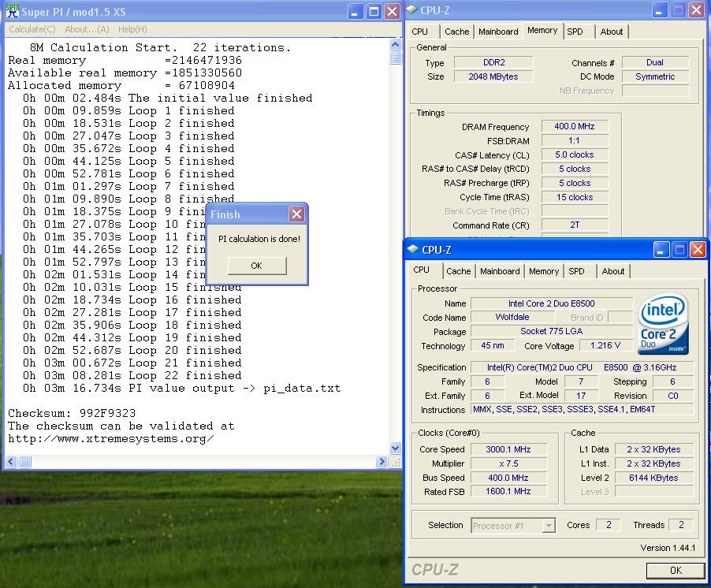This screenshot has height=588, width=711.
Task: Click the http://www.xtremesystems.org/ text
Action: click(x=111, y=438)
